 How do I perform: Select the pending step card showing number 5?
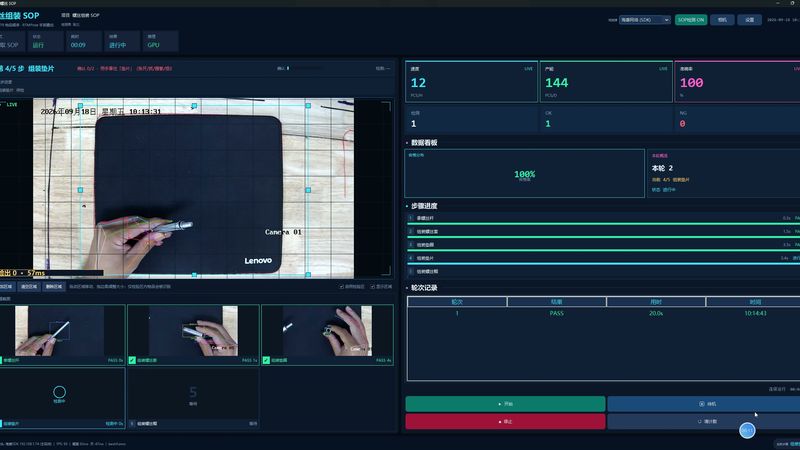[x=193, y=398]
